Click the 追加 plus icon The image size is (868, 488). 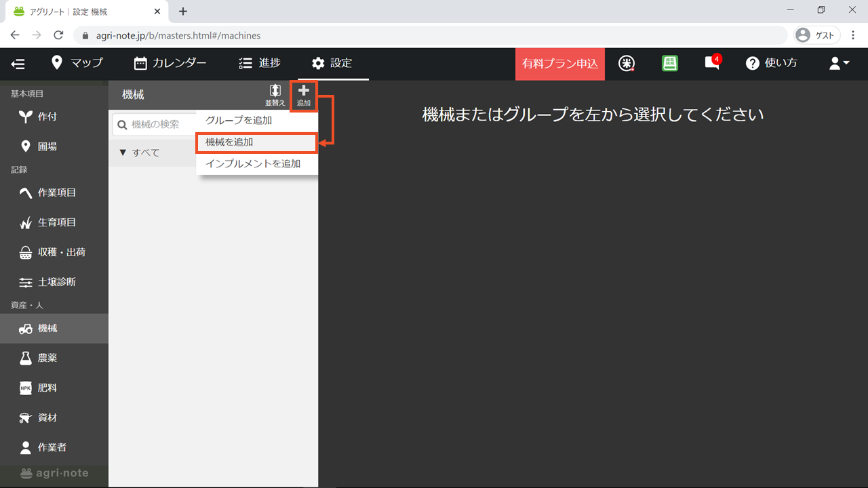(x=303, y=95)
